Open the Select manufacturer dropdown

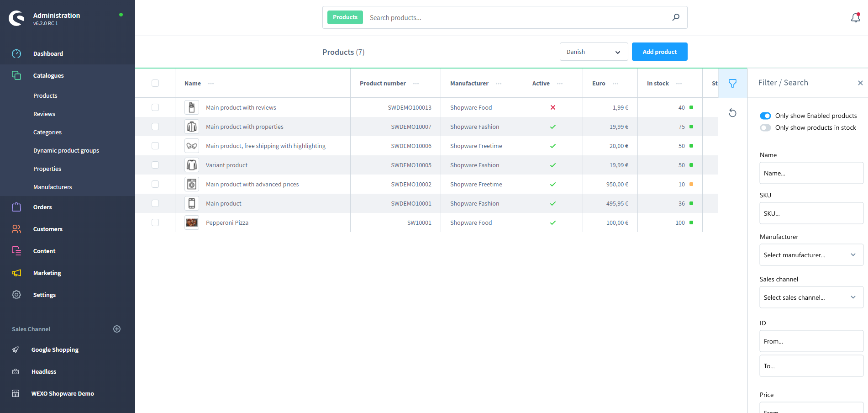811,254
